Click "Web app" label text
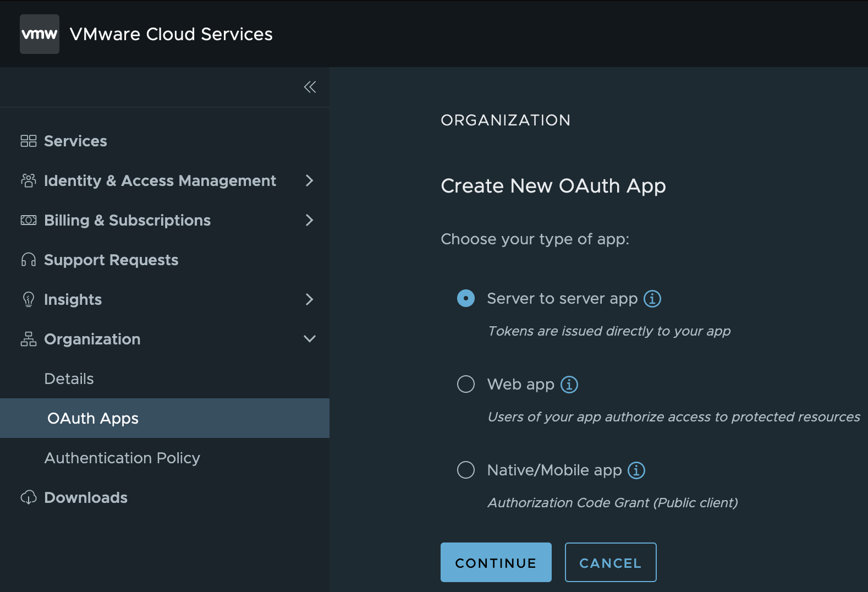The height and width of the screenshot is (592, 868). 521,385
